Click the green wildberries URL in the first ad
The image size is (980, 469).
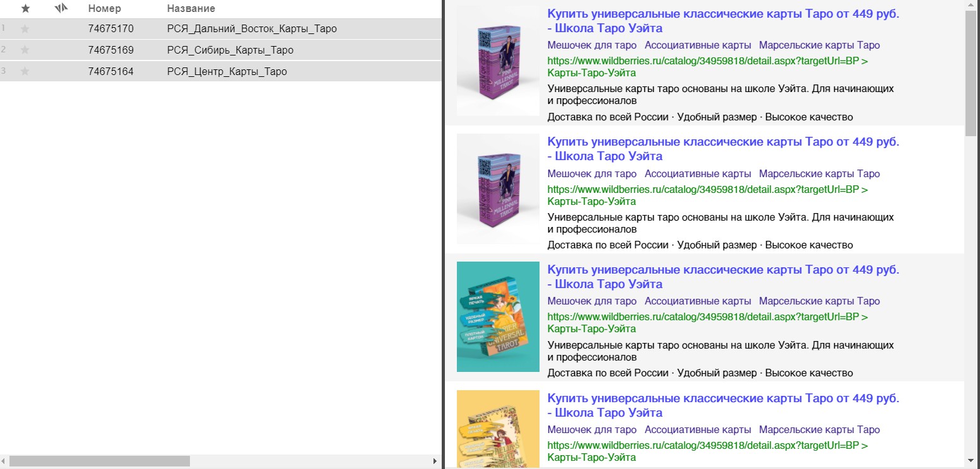pyautogui.click(x=707, y=67)
